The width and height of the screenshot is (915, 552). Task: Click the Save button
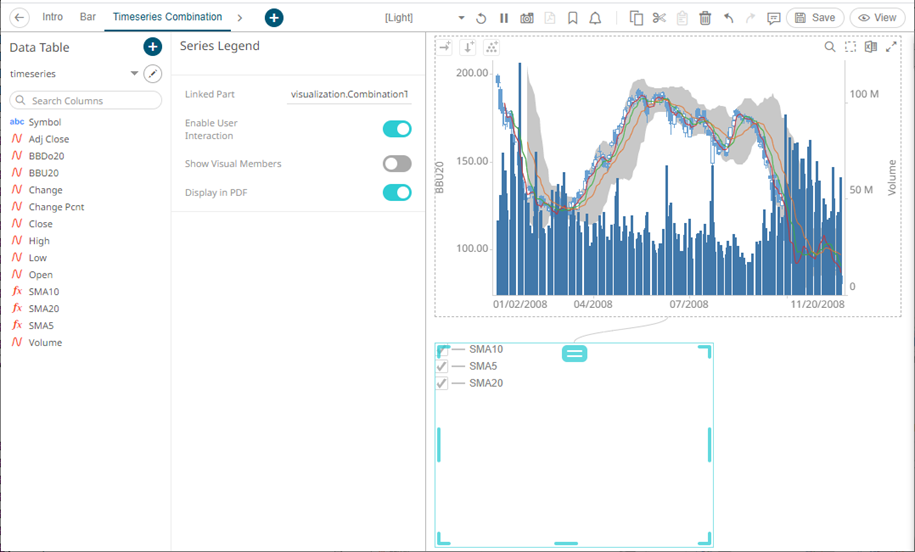click(x=815, y=18)
